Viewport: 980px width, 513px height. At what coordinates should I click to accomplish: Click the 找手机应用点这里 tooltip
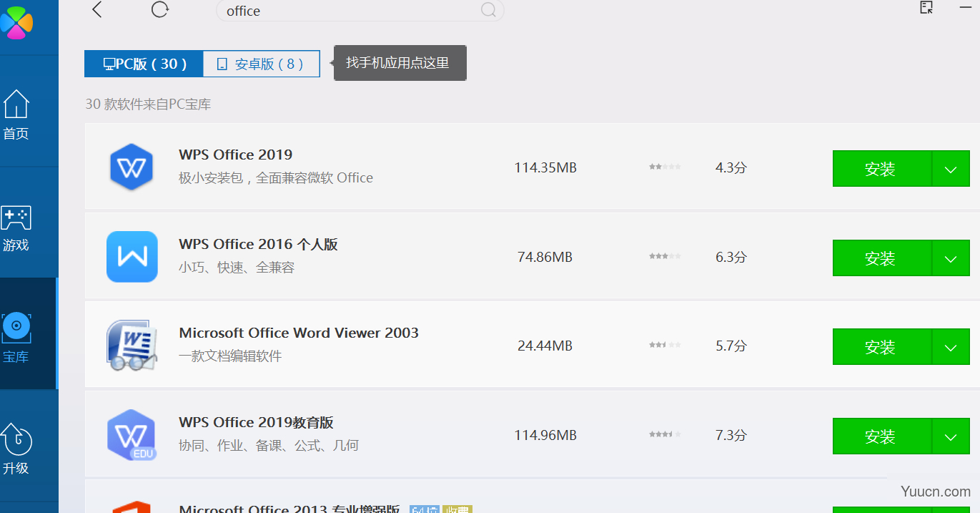click(x=400, y=63)
